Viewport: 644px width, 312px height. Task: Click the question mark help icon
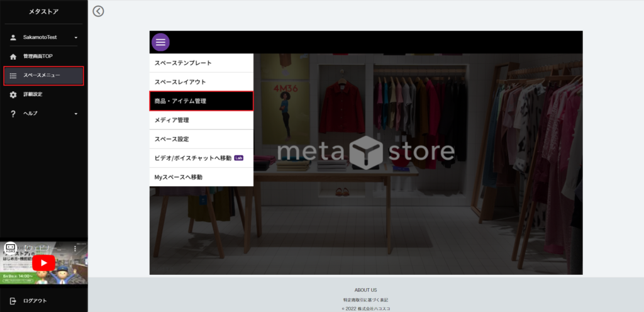(13, 114)
